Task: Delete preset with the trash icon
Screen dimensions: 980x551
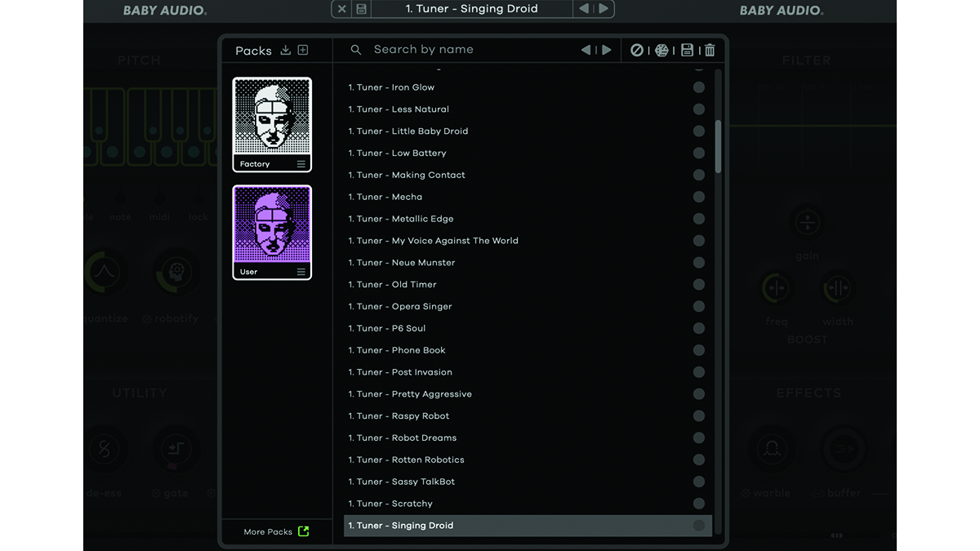Action: coord(710,50)
